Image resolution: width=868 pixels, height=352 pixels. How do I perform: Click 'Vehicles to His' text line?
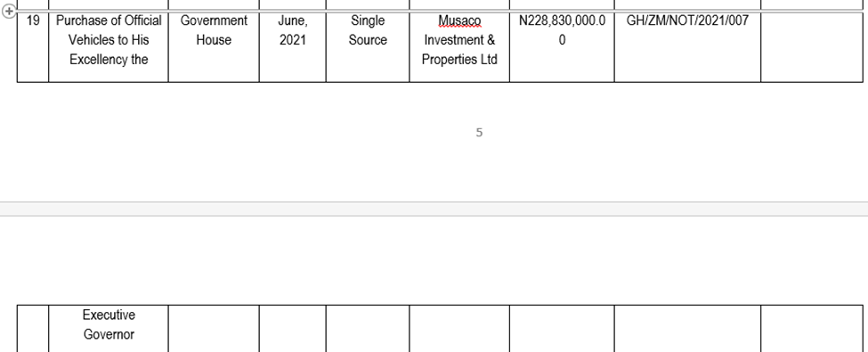click(109, 40)
